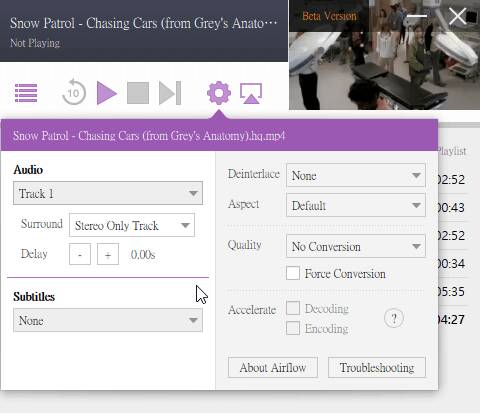Viewport: 480px width, 413px height.
Task: Open the Quality No Conversion dropdown
Action: coord(356,246)
